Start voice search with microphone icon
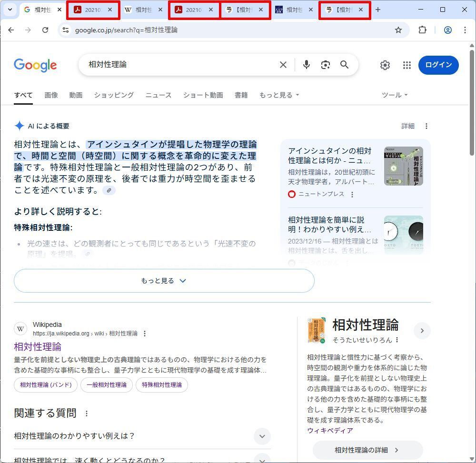This screenshot has width=476, height=463. coord(307,65)
